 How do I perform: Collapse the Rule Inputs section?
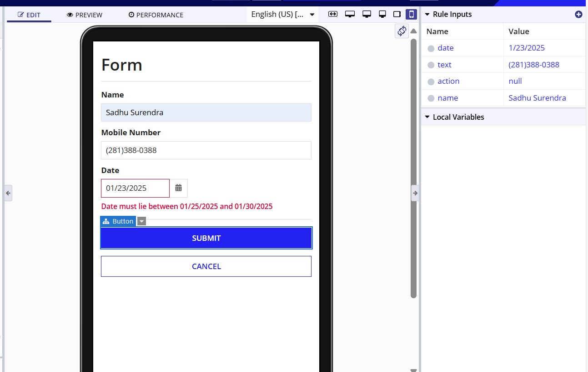(427, 14)
